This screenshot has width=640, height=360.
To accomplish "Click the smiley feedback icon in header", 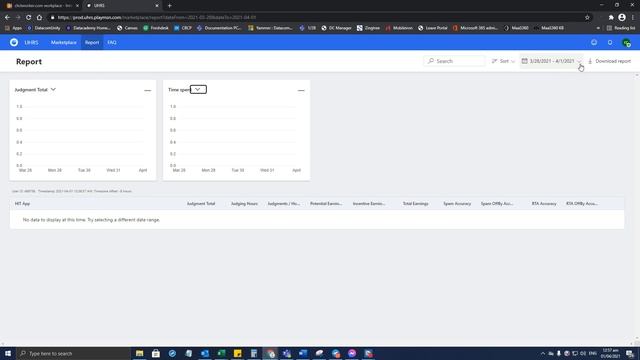I will 594,42.
